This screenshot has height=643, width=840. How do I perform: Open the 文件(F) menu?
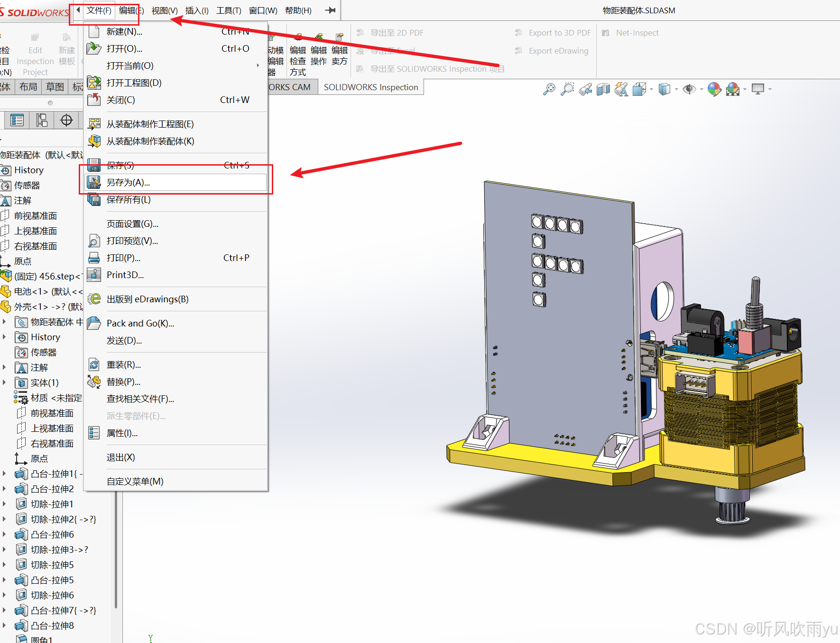coord(99,10)
